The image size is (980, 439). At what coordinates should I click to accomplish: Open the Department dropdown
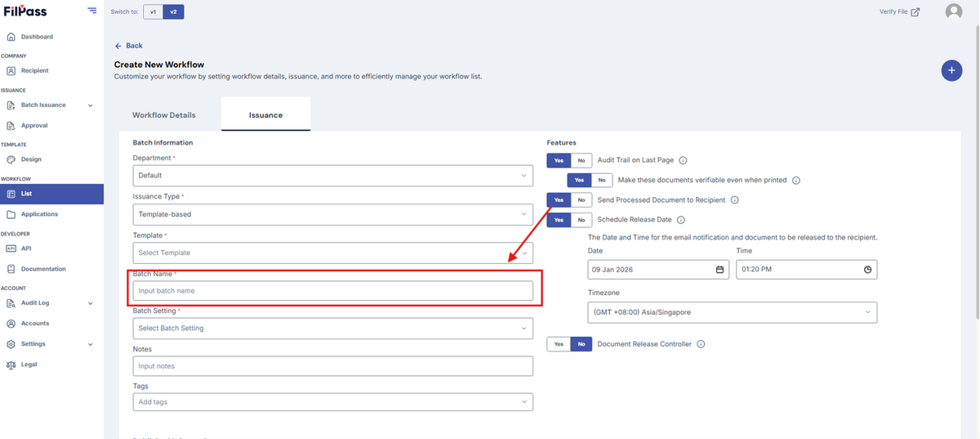coord(333,175)
